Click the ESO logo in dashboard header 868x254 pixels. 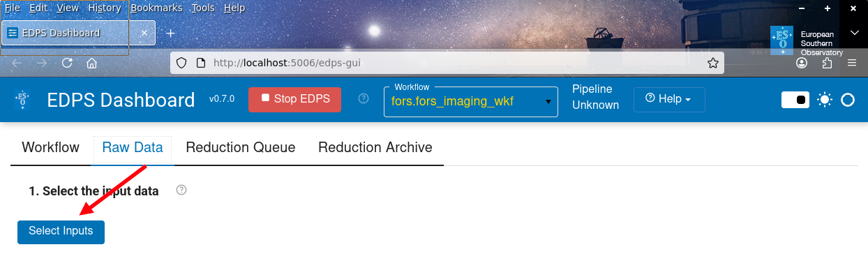pos(23,100)
